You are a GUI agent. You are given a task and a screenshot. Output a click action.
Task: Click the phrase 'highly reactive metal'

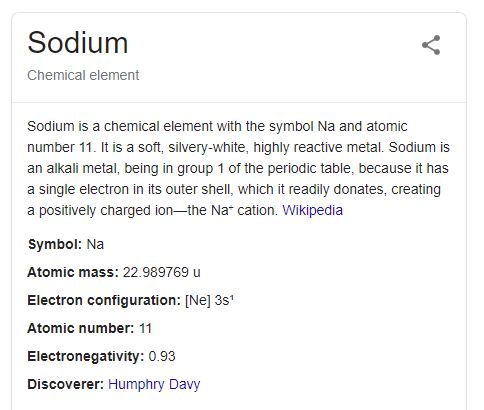pyautogui.click(x=318, y=147)
